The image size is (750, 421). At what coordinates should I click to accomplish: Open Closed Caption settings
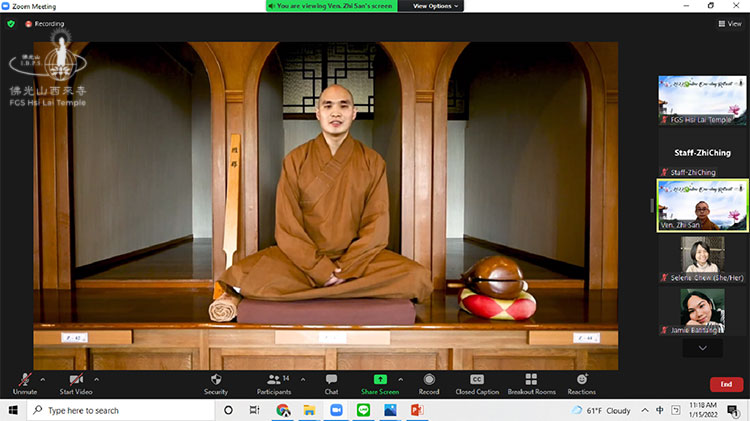(x=477, y=384)
